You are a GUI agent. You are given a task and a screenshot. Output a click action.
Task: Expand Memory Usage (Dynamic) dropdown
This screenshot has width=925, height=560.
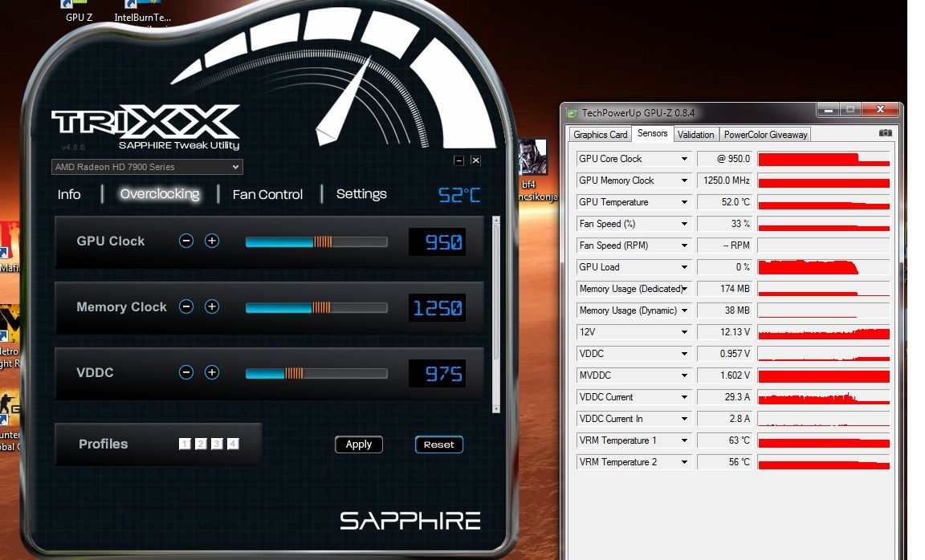pos(684,310)
